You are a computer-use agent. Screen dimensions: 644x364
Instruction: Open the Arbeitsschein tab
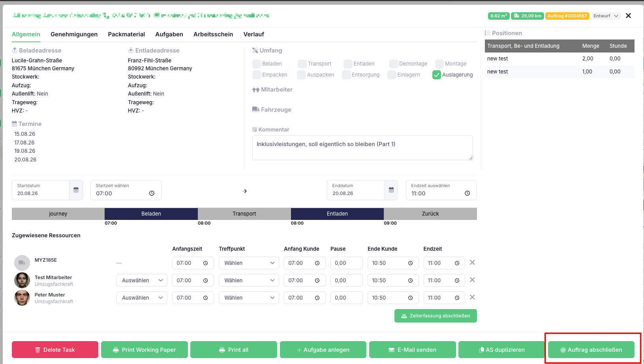213,34
